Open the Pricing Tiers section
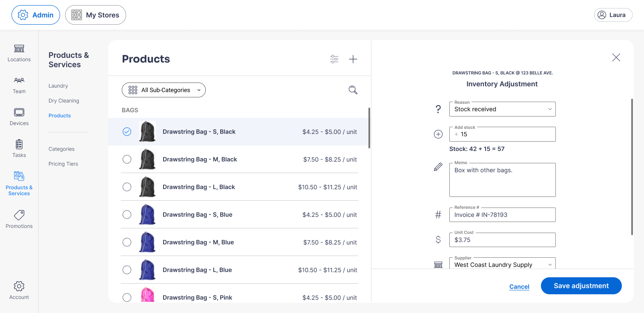The width and height of the screenshot is (644, 313). [63, 164]
